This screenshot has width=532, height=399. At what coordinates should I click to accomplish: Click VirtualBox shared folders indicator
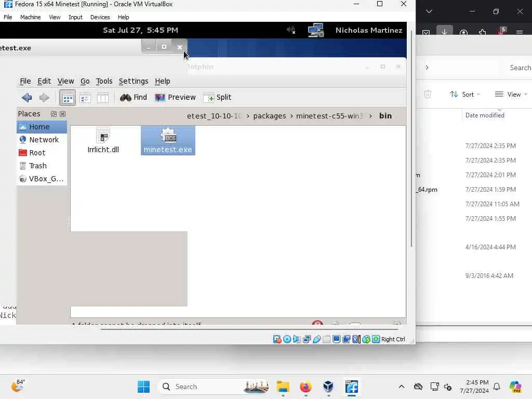(x=326, y=339)
